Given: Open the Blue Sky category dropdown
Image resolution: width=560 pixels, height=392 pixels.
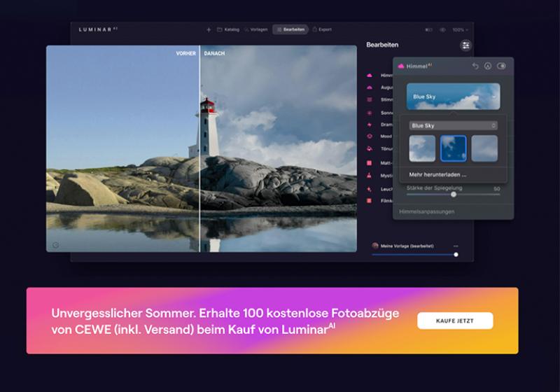Looking at the screenshot, I should [453, 125].
